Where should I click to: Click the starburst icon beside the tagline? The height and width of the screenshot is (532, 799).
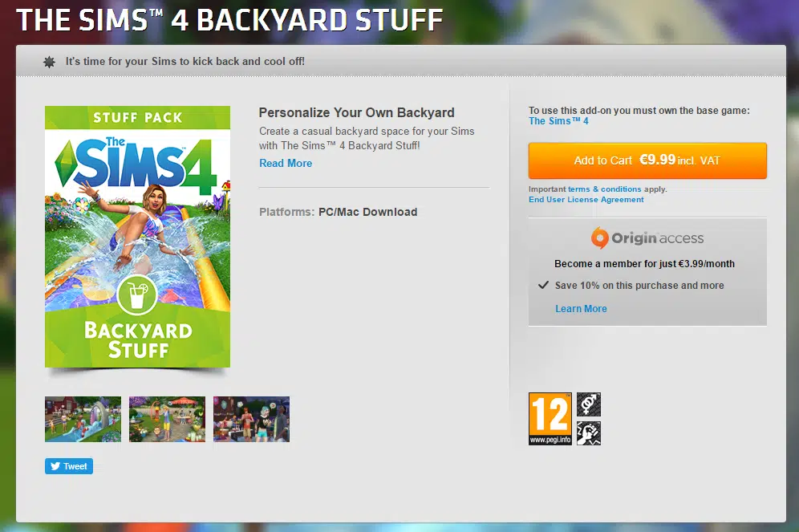click(x=49, y=62)
